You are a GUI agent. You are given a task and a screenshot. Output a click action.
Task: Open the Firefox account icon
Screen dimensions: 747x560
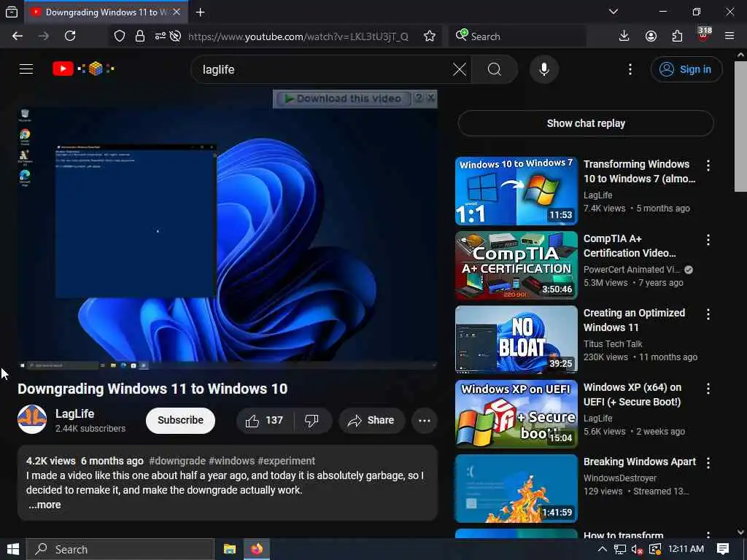pyautogui.click(x=651, y=36)
